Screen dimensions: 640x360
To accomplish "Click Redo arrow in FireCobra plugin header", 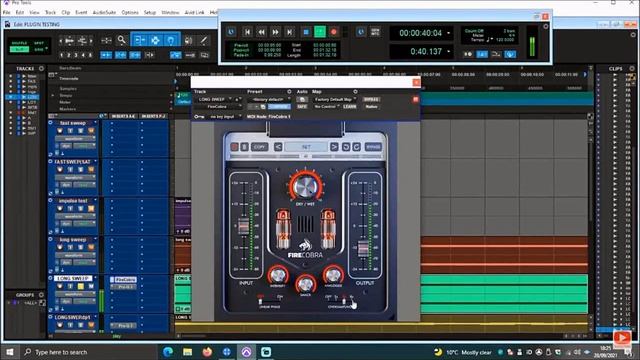I will pos(356,147).
